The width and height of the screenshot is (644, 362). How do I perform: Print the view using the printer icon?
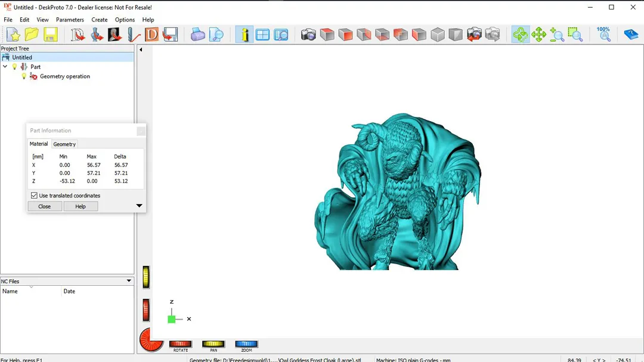197,35
